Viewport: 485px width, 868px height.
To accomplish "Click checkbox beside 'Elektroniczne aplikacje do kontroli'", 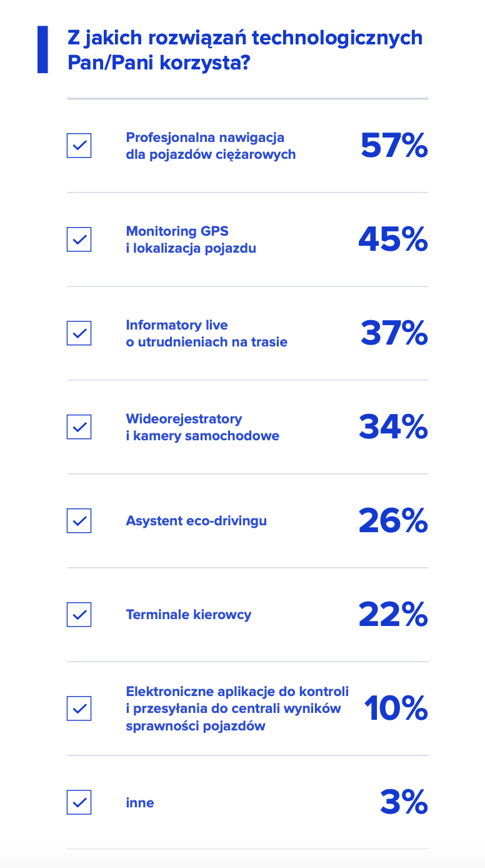I will 79,709.
